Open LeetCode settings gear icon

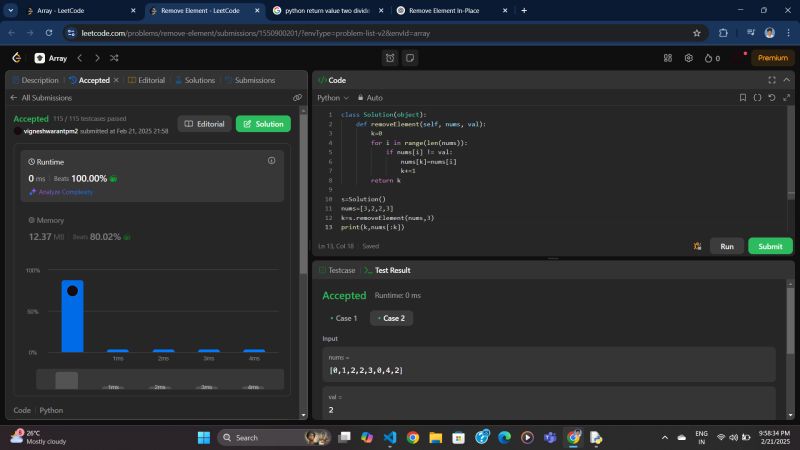pyautogui.click(x=688, y=58)
